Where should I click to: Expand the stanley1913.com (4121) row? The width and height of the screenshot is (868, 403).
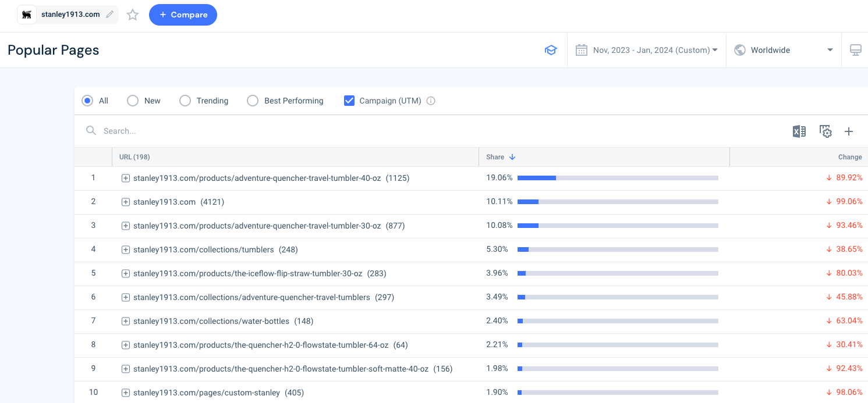click(125, 202)
